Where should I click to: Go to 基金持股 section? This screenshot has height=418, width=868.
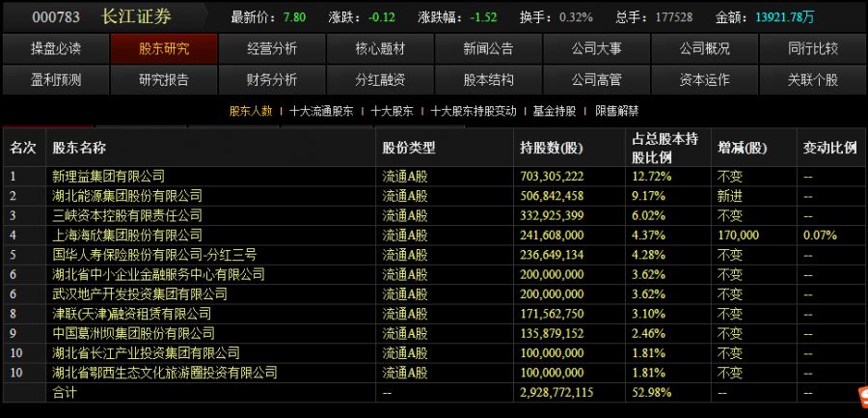pyautogui.click(x=555, y=111)
